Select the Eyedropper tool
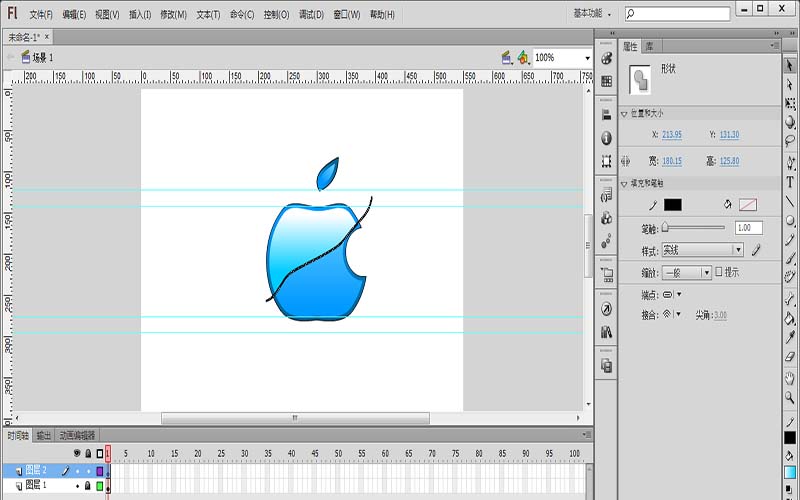 790,337
